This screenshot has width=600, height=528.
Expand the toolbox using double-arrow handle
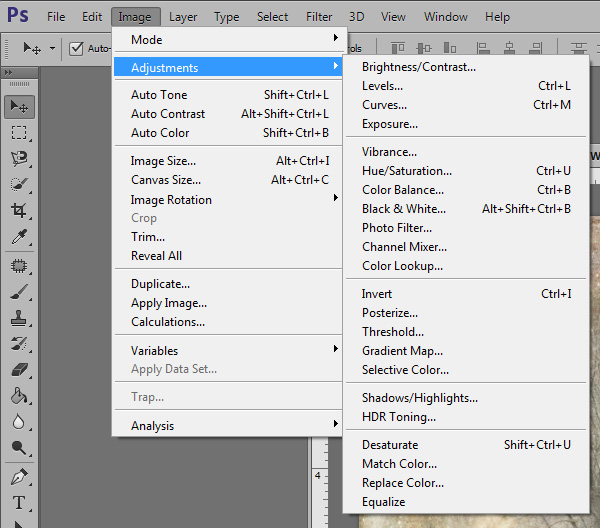[9, 73]
